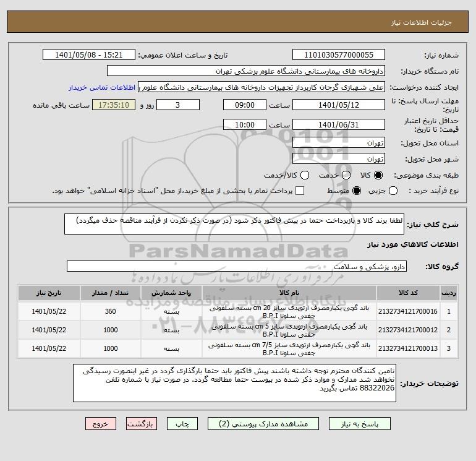Click the اطلاعات کالاهای مورد نیاز heading

click(x=413, y=244)
